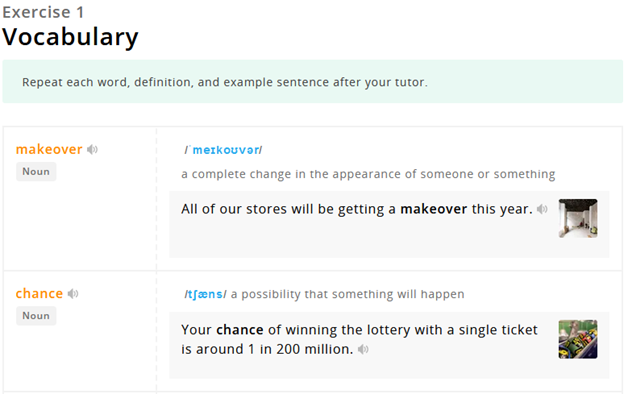
Task: Click the Noun tag under makeover
Action: click(36, 172)
